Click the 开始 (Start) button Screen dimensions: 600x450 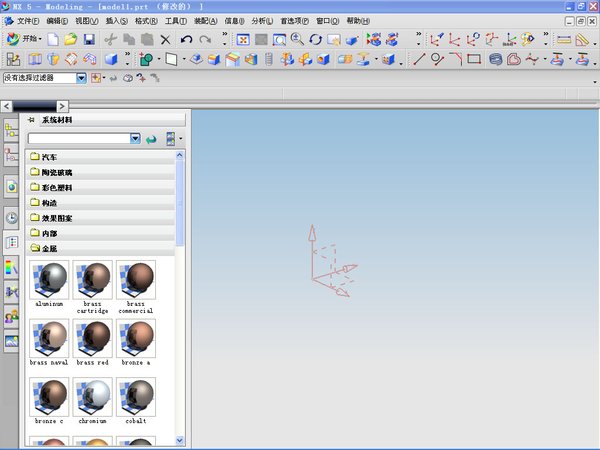[24, 39]
